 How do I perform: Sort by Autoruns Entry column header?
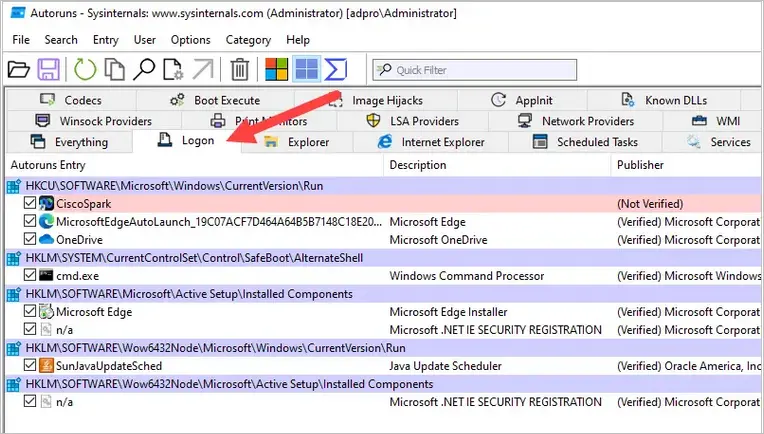click(x=195, y=165)
